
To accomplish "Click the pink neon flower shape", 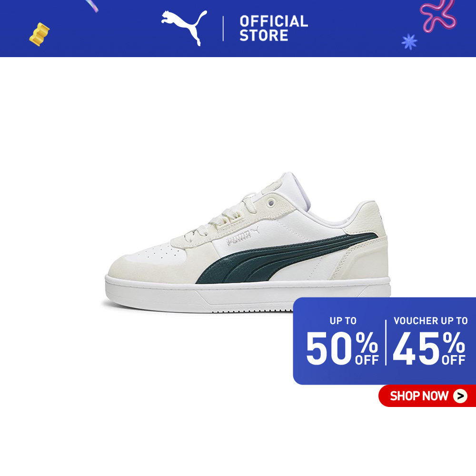I will pos(438,15).
